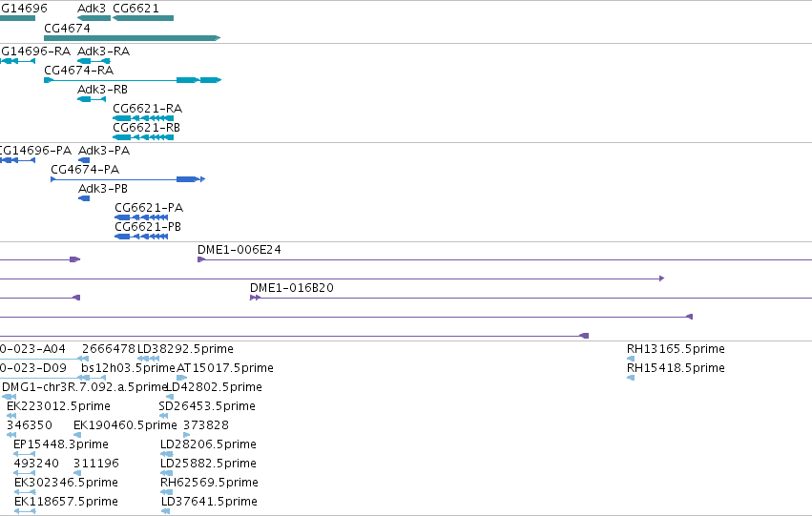Select RH15418.5prime EST
Viewport: 812px width, 516px height.
click(676, 368)
